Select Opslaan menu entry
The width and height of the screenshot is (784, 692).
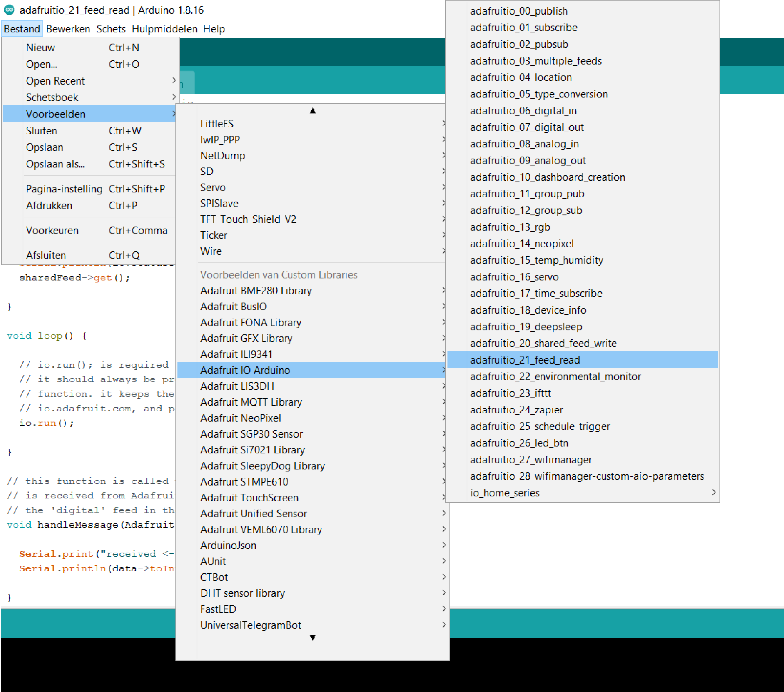pyautogui.click(x=89, y=147)
